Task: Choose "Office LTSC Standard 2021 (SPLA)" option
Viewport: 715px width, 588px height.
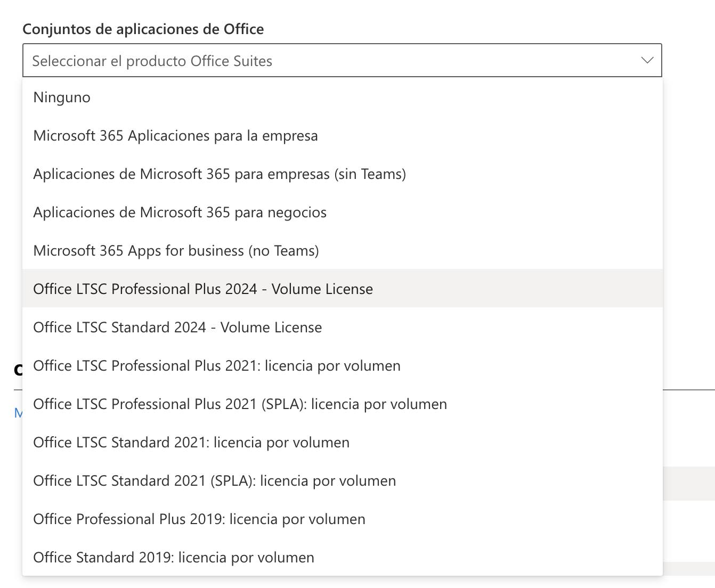Action: pyautogui.click(x=215, y=480)
